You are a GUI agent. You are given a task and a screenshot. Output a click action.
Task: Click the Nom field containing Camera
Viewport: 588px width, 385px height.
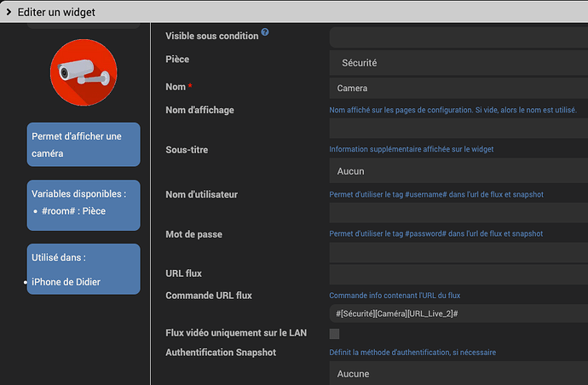pyautogui.click(x=458, y=88)
